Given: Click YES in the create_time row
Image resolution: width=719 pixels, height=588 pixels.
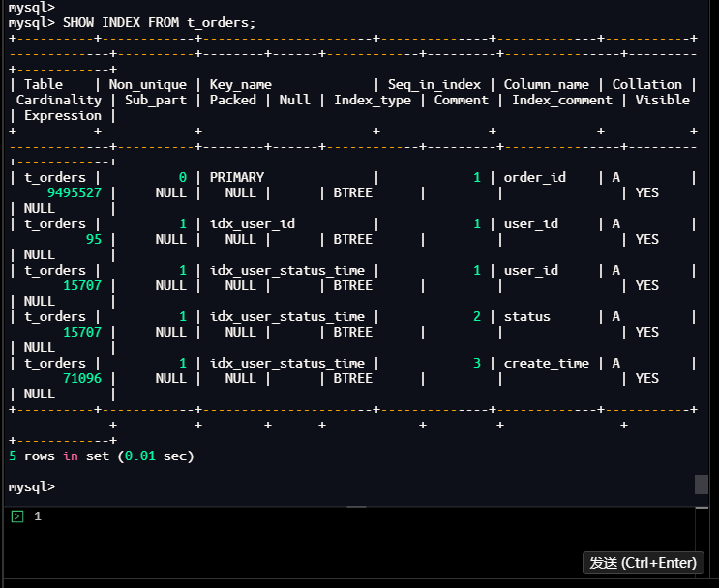Looking at the screenshot, I should pos(647,378).
